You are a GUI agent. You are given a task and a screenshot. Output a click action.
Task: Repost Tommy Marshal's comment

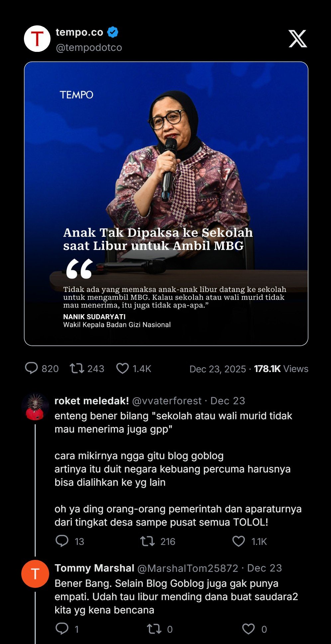pos(154,629)
